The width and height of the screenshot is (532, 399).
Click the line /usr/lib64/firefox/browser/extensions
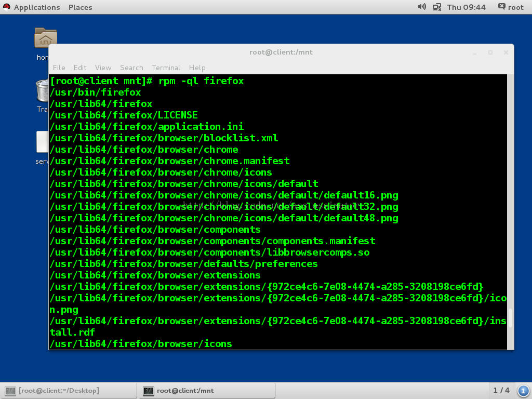coord(155,275)
